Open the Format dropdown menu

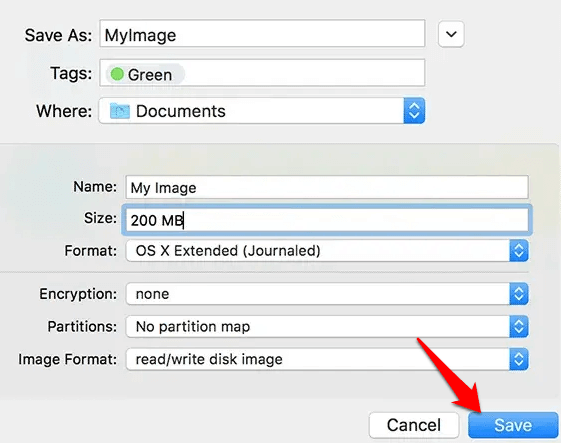coord(327,250)
